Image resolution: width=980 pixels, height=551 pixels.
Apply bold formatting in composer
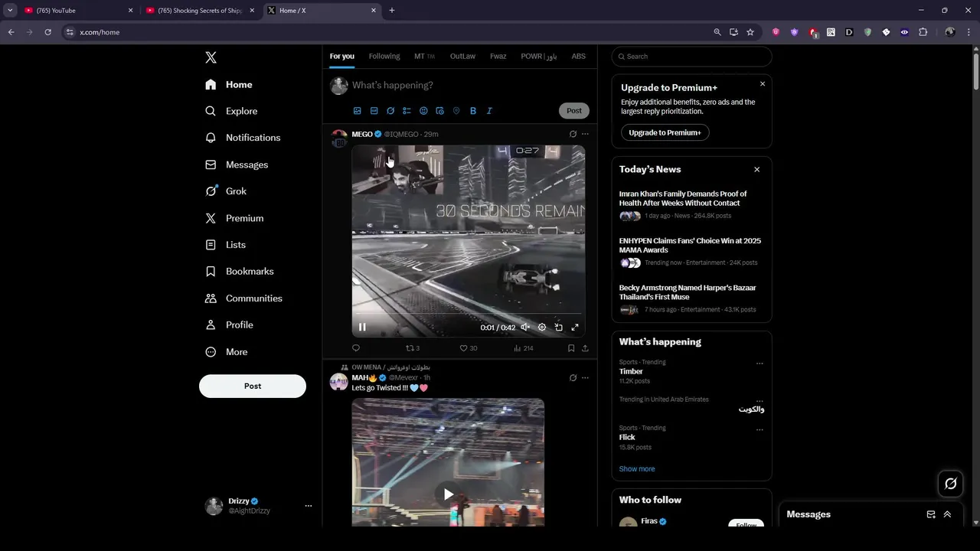(473, 111)
